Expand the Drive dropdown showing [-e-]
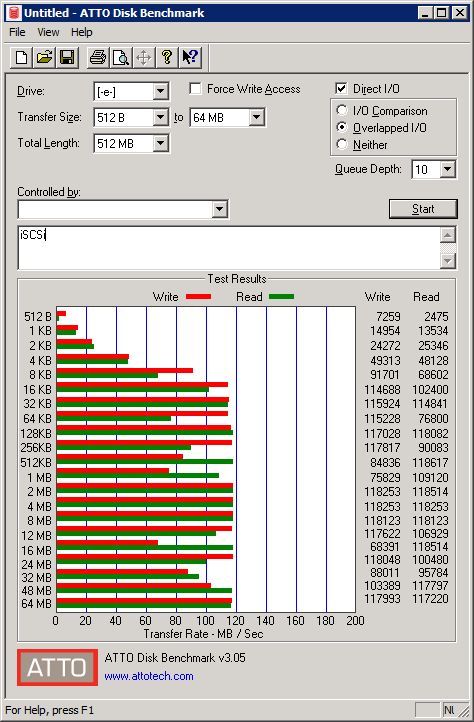 [x=160, y=91]
